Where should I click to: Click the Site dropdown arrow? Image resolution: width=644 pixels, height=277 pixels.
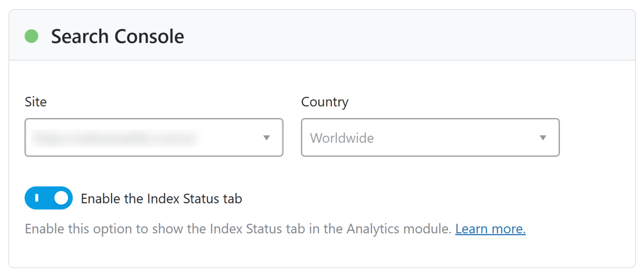[x=266, y=138]
